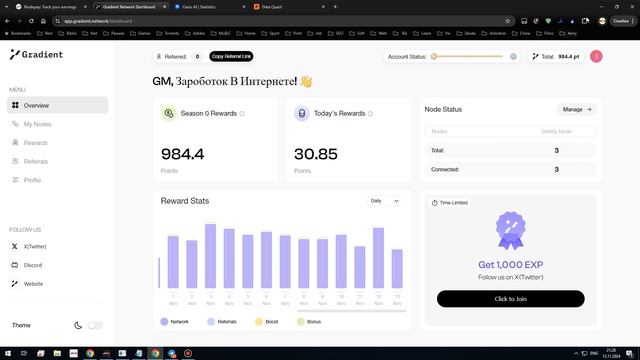This screenshot has width=640, height=360.
Task: Open the Website follow link
Action: click(x=27, y=284)
